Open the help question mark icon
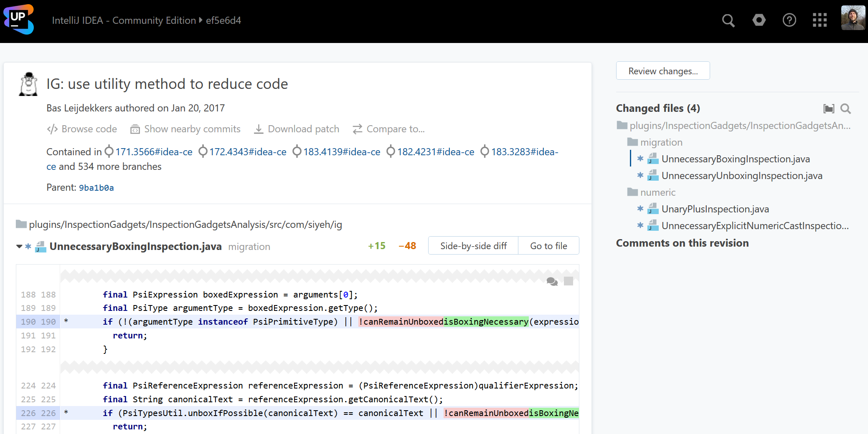 (789, 20)
